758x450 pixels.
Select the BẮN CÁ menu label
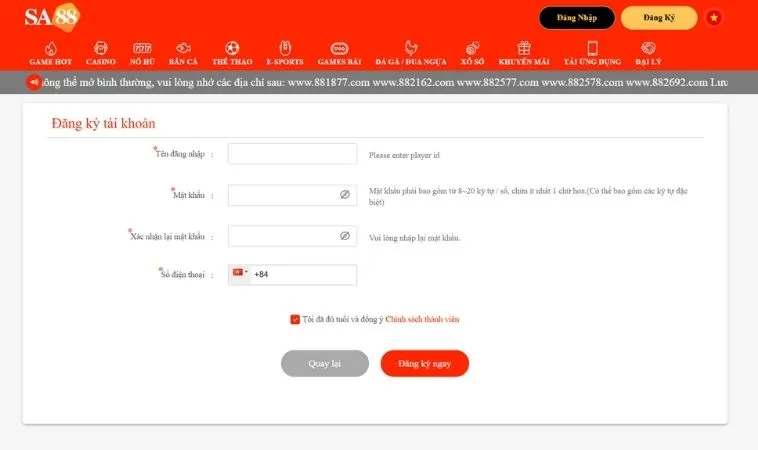tap(183, 62)
